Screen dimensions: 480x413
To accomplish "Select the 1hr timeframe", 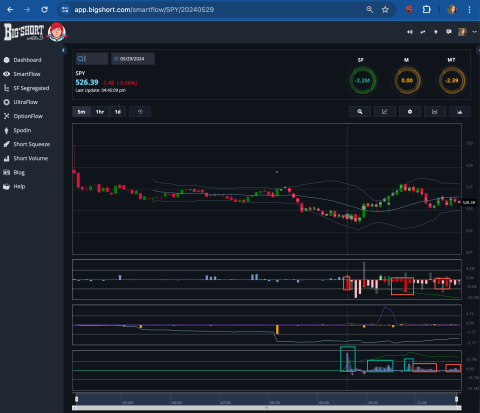I will point(100,112).
